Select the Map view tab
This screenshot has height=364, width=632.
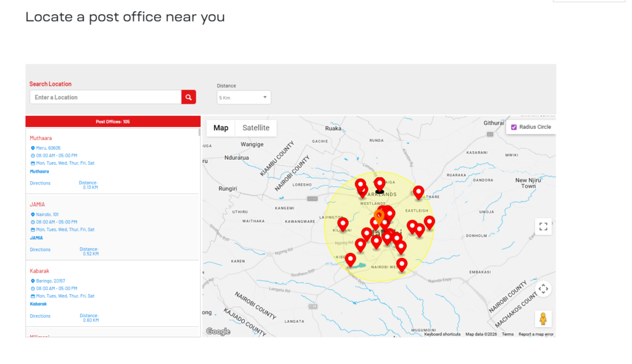point(221,128)
